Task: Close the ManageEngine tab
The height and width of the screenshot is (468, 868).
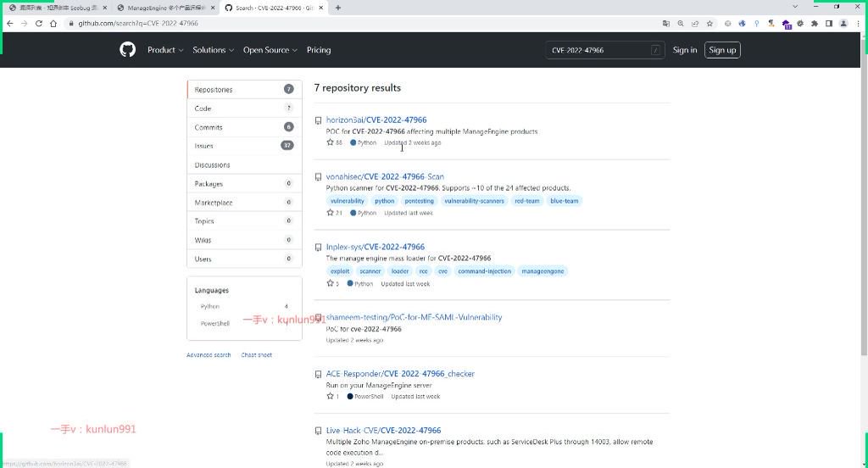Action: 213,8
